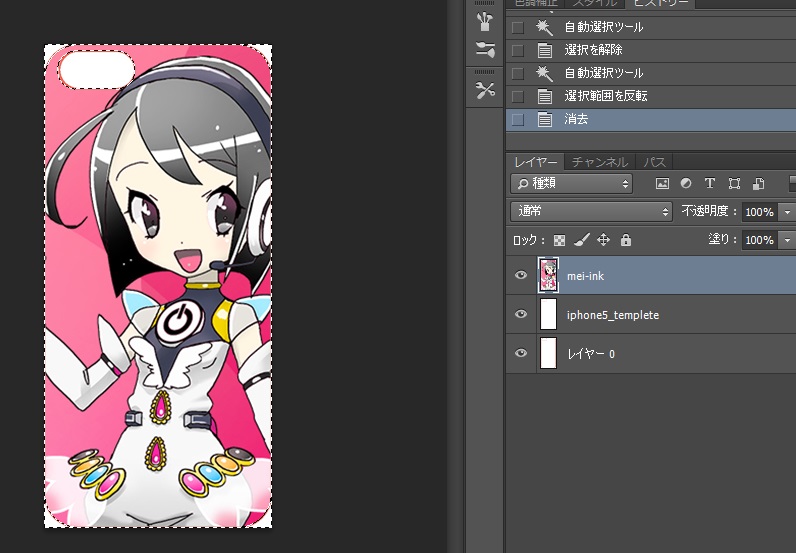Screen dimensions: 796x553
Task: Click the iphone5_templete layer thumbnail
Action: 548,314
